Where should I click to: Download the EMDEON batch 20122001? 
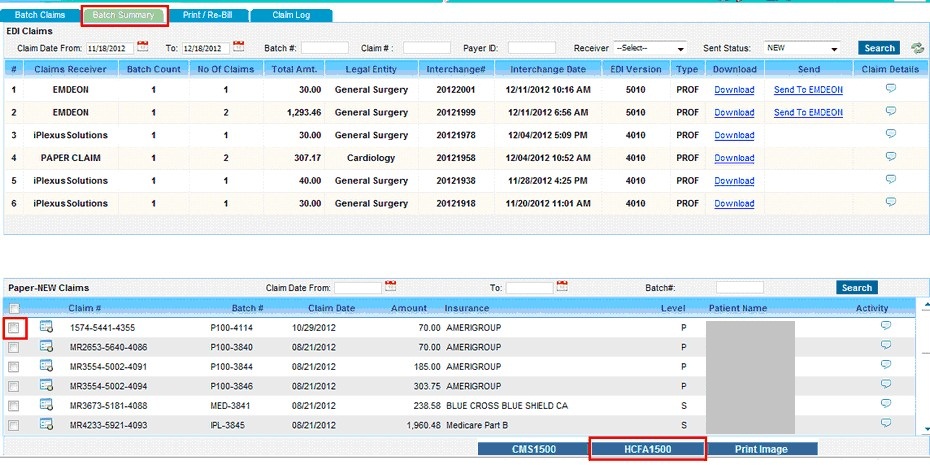[734, 90]
